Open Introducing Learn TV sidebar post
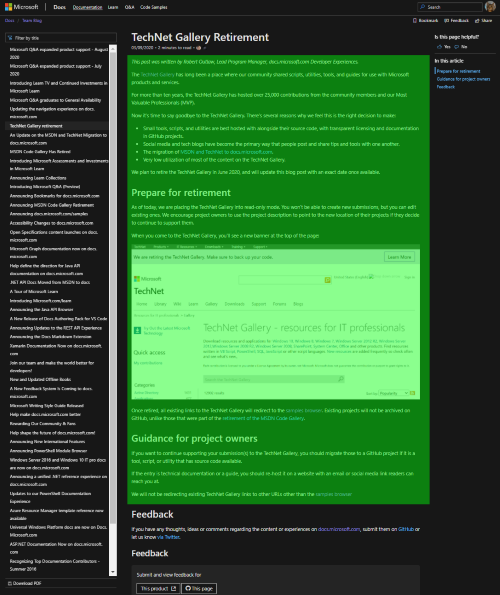 click(x=58, y=87)
